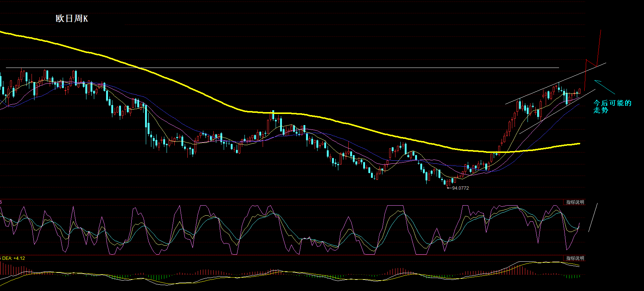
Task: Open 指标说明 in the MACD DEA panel
Action: (x=575, y=258)
